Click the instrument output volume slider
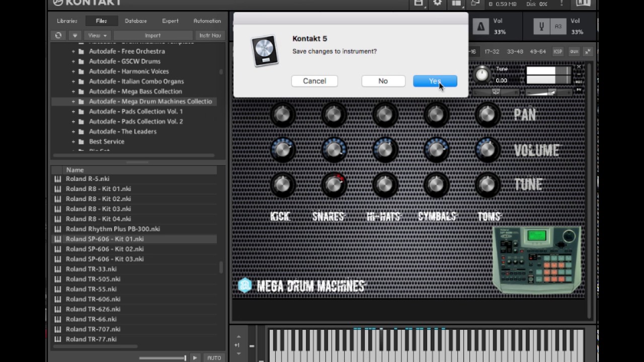Image resolution: width=644 pixels, height=362 pixels. [x=548, y=93]
